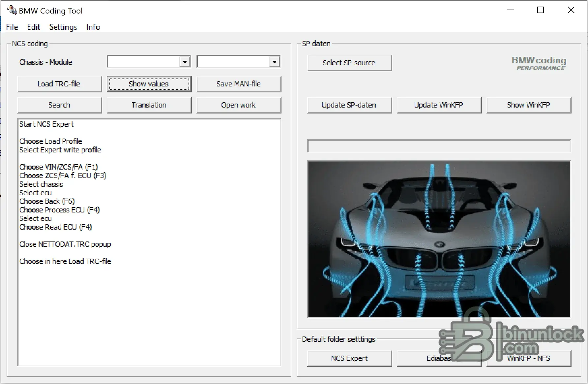Click Update SP-daten button
This screenshot has width=588, height=384.
click(349, 105)
